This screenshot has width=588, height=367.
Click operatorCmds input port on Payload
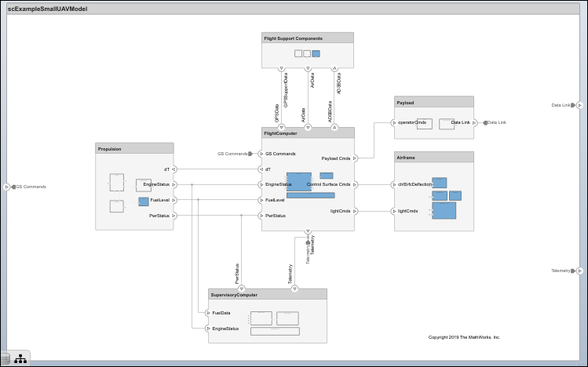[394, 122]
